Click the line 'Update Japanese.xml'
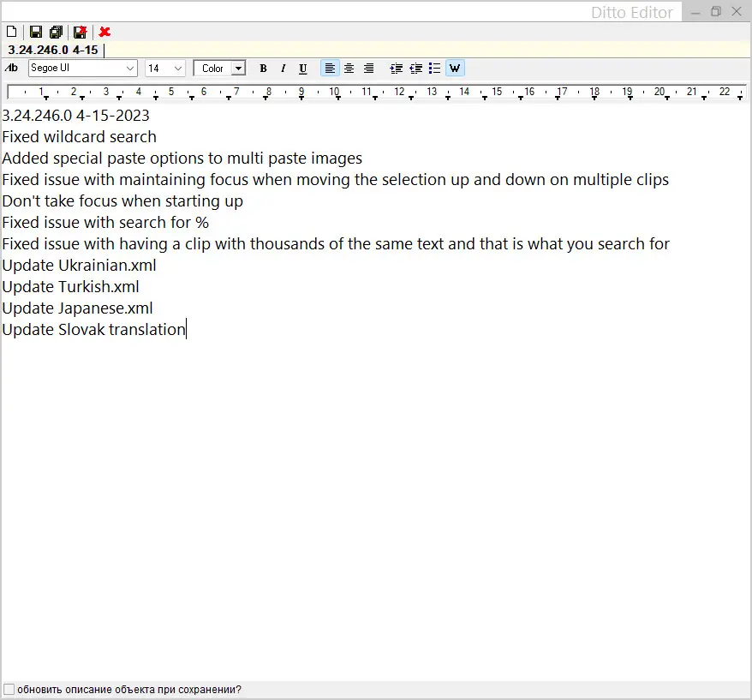 (x=77, y=308)
